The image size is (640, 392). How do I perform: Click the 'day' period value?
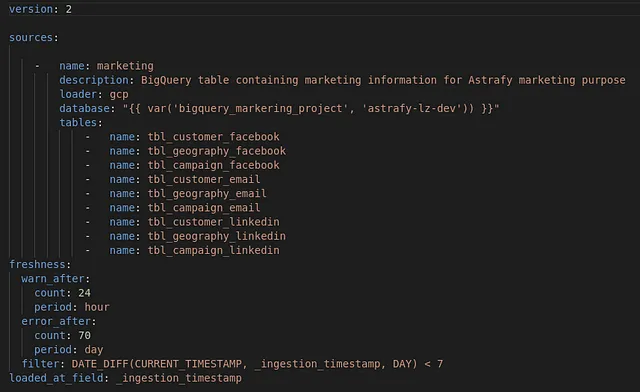tap(94, 350)
